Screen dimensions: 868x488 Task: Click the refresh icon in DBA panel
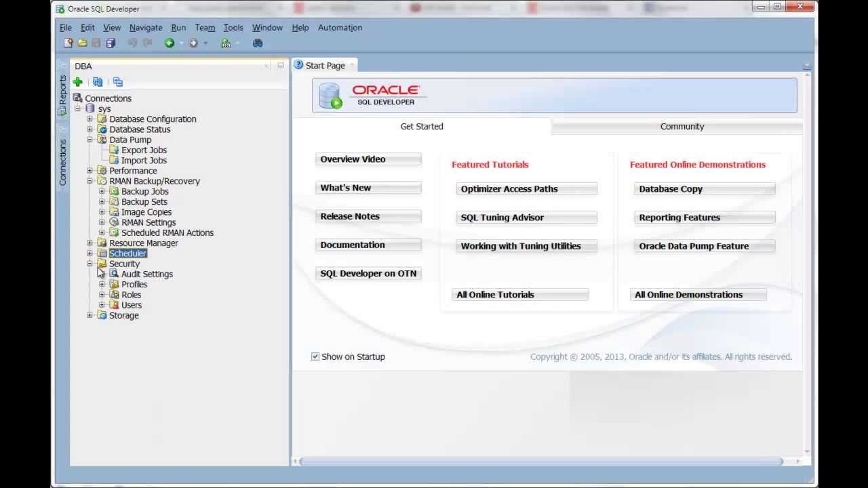pos(98,82)
